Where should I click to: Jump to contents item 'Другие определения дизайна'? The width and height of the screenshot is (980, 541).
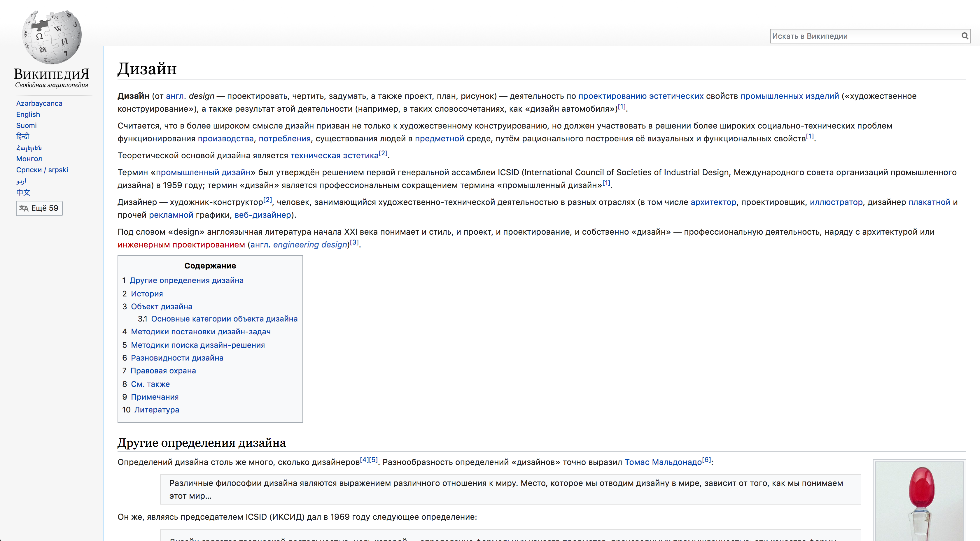click(186, 281)
